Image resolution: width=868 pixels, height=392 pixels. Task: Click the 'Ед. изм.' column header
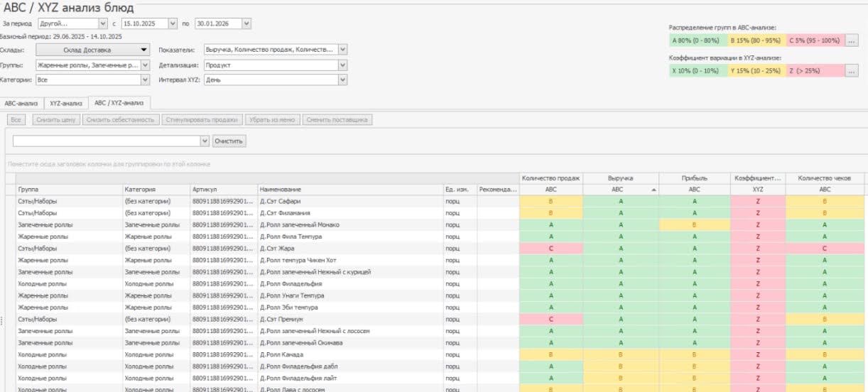[460, 190]
